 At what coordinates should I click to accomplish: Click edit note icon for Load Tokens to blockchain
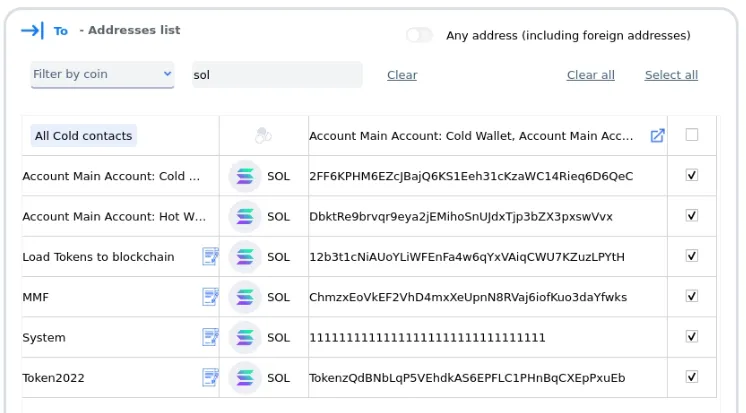(210, 256)
